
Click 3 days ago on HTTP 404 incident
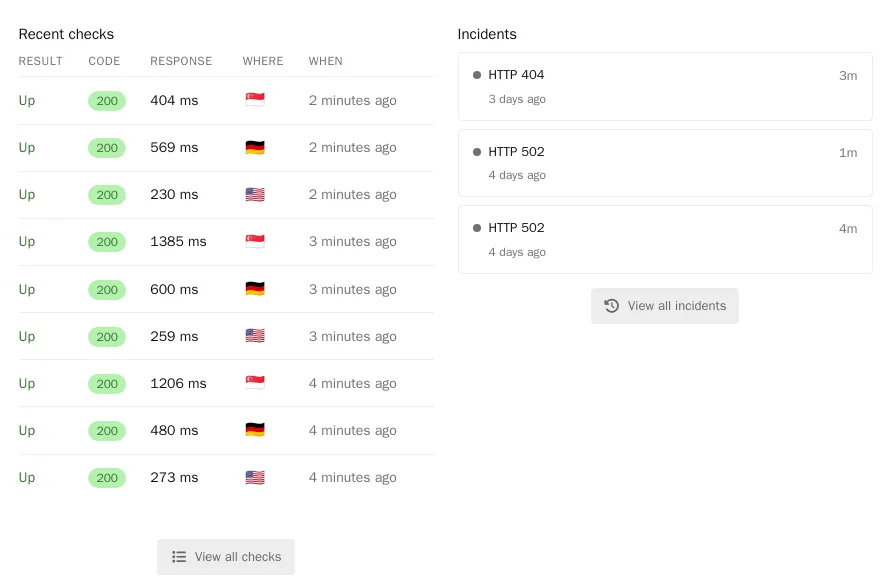517,99
